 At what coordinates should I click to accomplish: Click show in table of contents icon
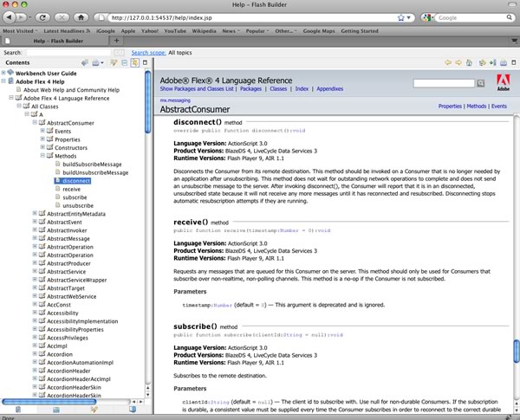(492, 62)
